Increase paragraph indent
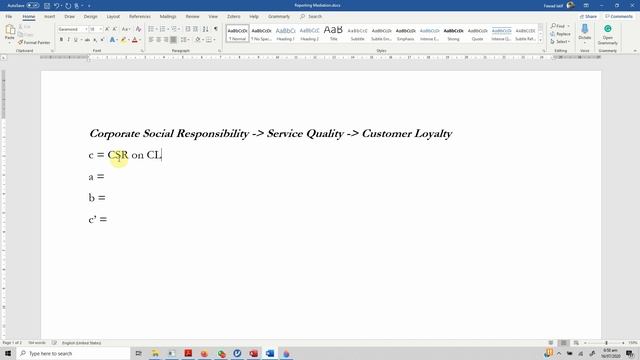This screenshot has height=360, width=640. (x=196, y=29)
